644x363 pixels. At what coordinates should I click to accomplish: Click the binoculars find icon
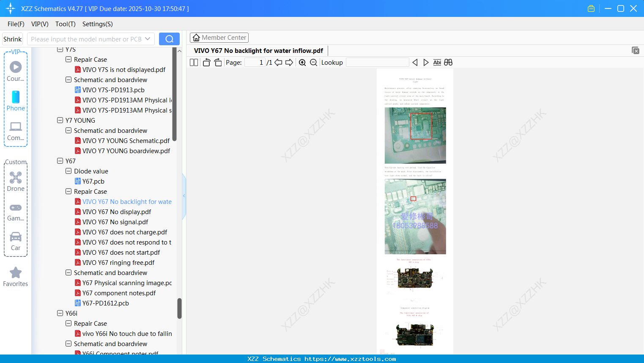point(448,63)
